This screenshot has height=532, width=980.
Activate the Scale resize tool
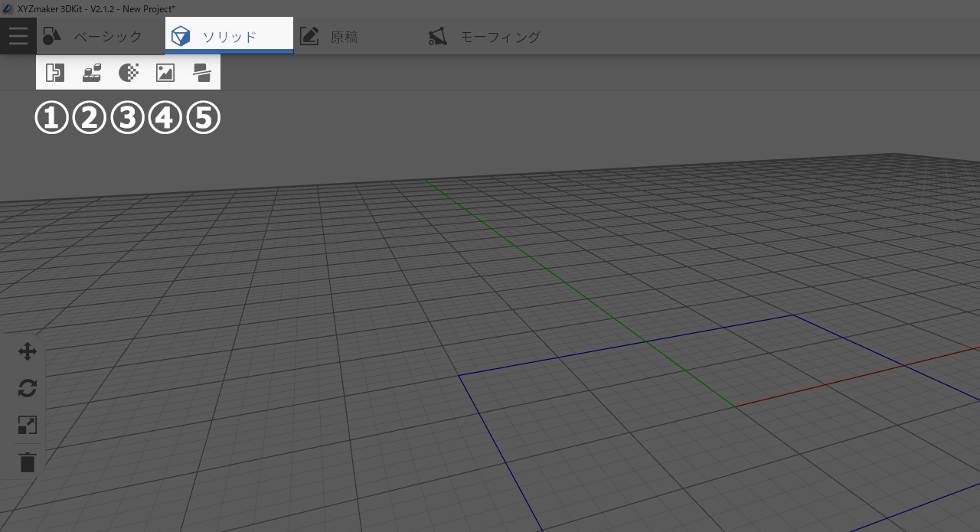28,426
